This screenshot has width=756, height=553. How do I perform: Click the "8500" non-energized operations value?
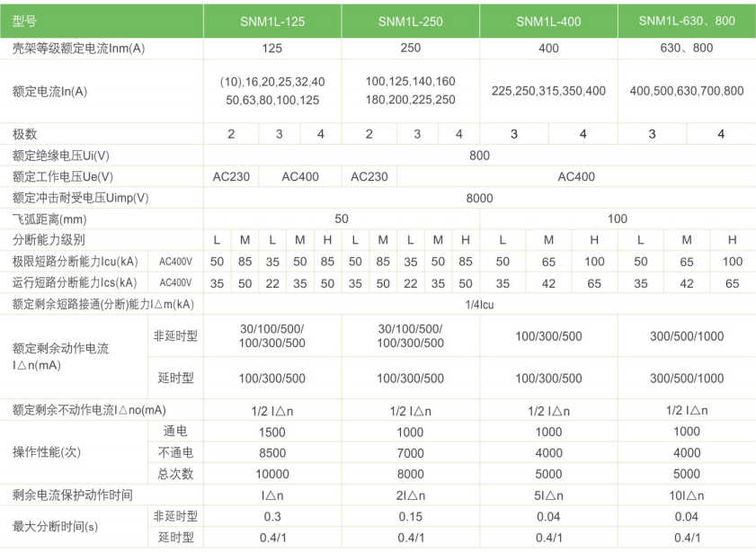[272, 452]
